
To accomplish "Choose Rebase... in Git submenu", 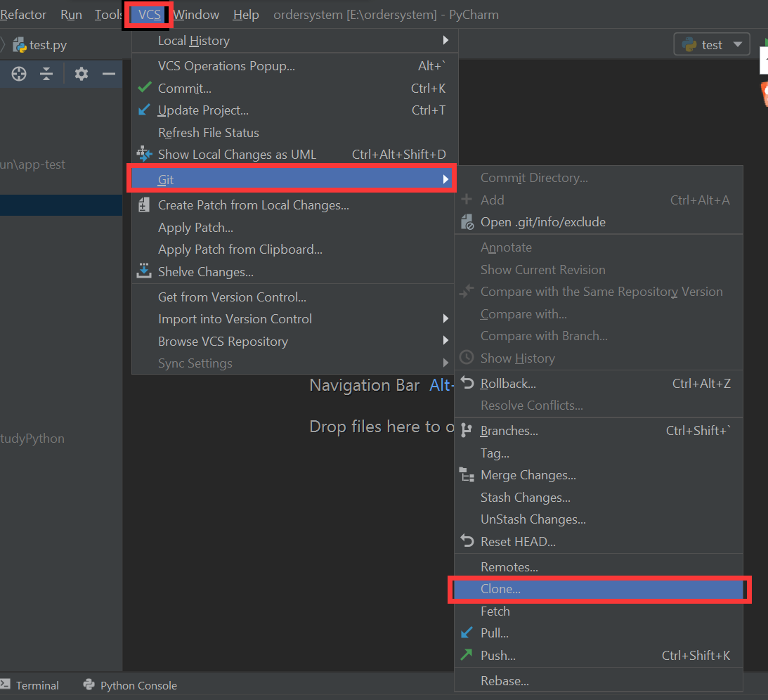I will point(599,681).
